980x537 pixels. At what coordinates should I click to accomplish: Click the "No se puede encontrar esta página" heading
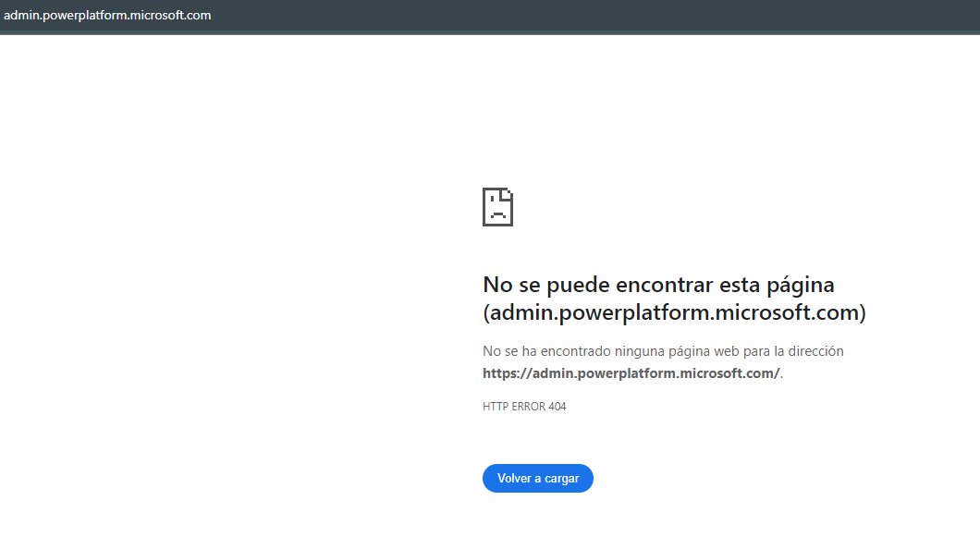pos(658,285)
